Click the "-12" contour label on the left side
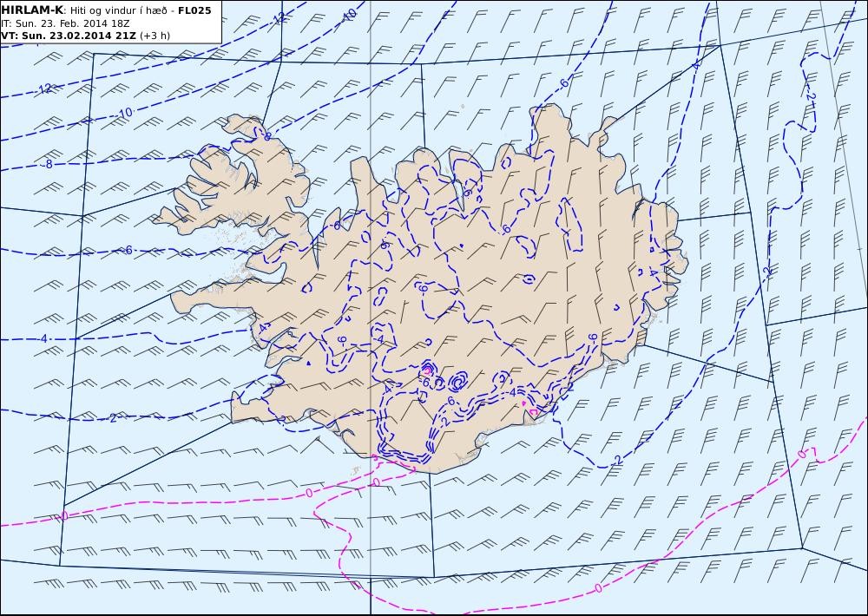Image resolution: width=868 pixels, height=616 pixels. coord(44,88)
